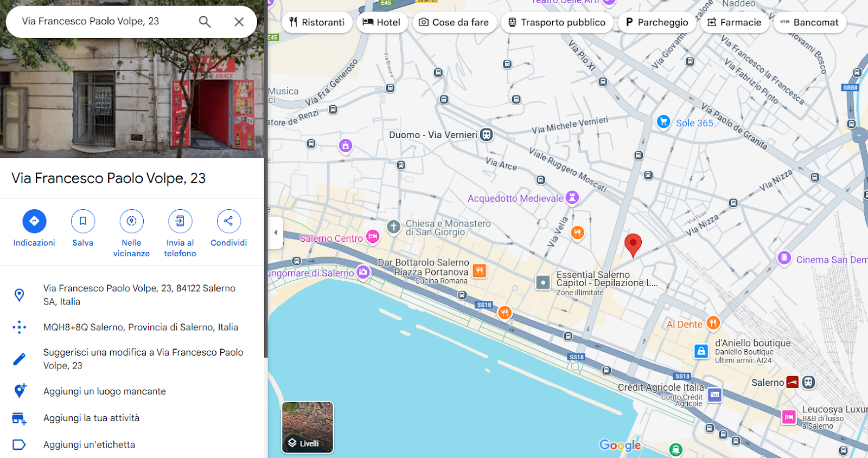The image size is (868, 458).
Task: Click Aggiungi la tua attività
Action: tap(132, 418)
